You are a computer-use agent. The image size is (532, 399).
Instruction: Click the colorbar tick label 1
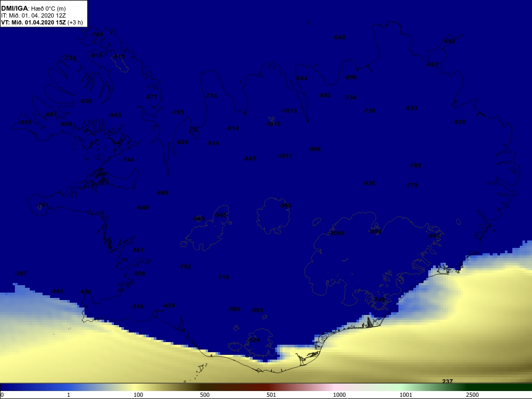tap(69, 395)
